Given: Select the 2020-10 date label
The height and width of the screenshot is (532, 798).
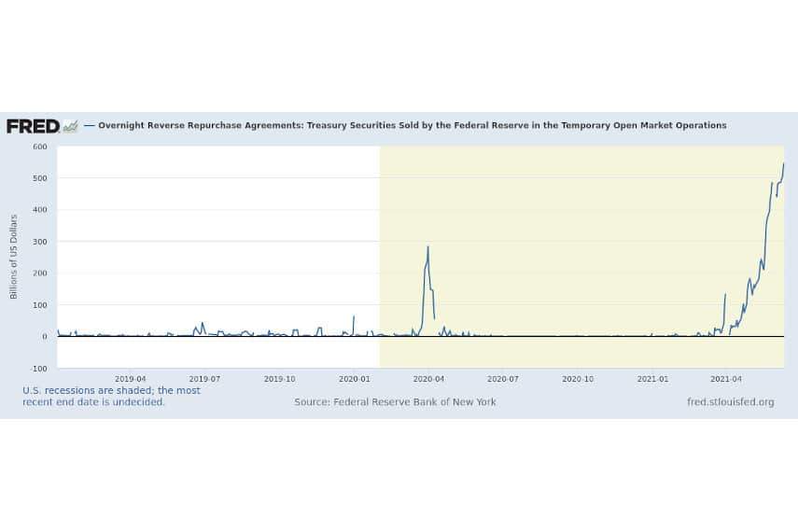Looking at the screenshot, I should tap(578, 380).
